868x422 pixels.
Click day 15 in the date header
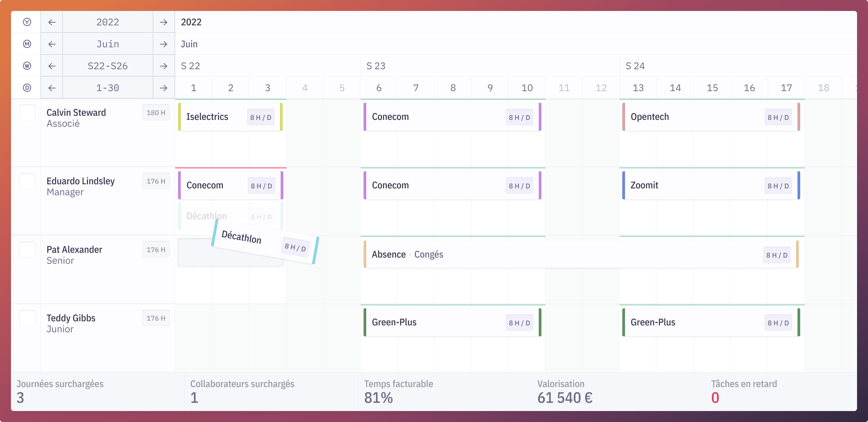(x=712, y=88)
